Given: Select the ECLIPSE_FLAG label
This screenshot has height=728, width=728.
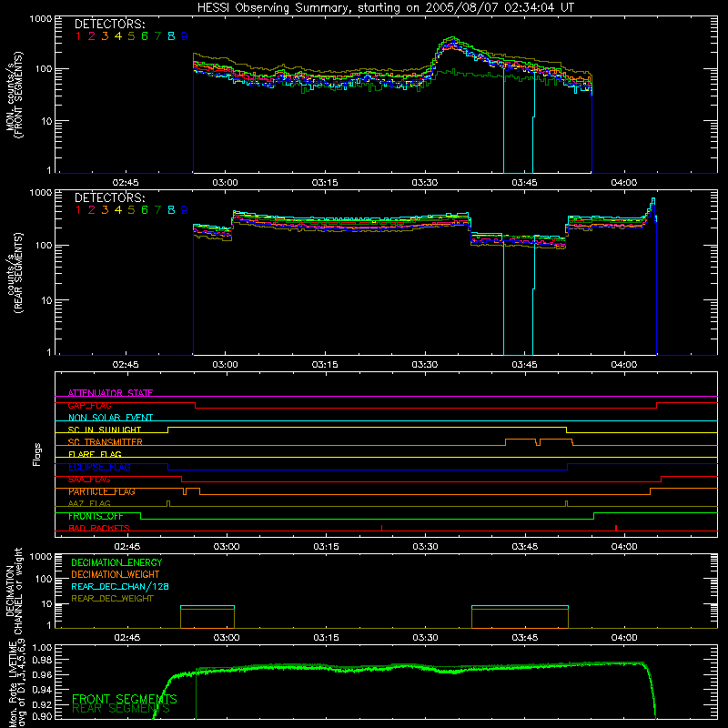Looking at the screenshot, I should [99, 467].
